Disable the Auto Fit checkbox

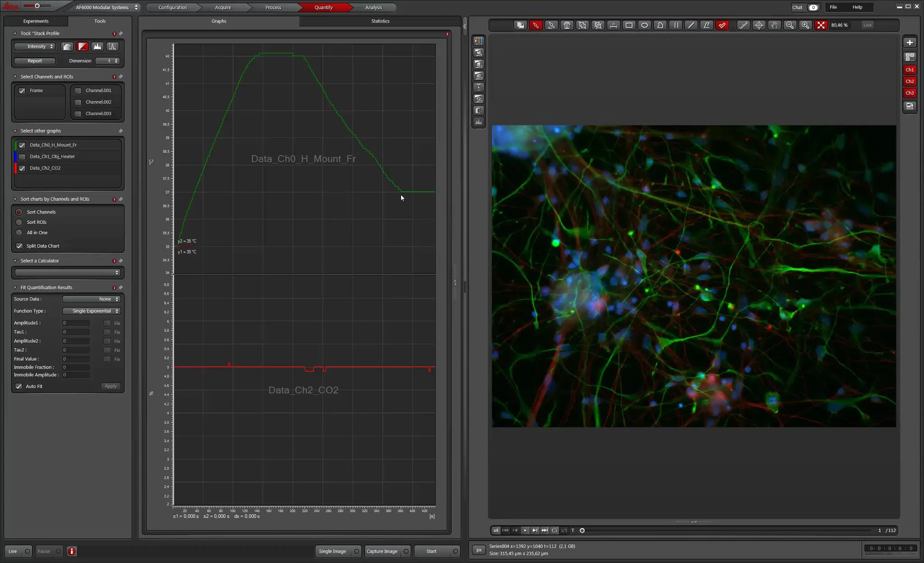pos(19,386)
